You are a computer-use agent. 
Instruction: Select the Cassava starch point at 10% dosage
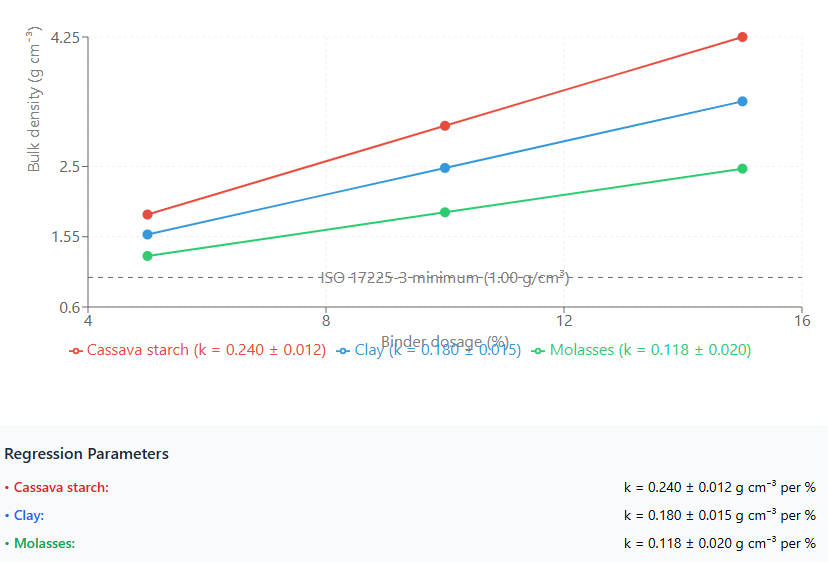[x=445, y=126]
